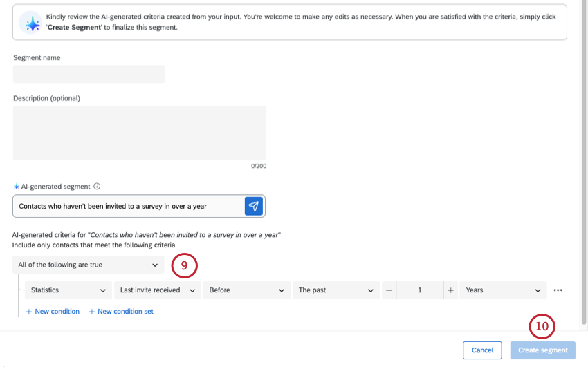The height and width of the screenshot is (369, 588).
Task: Open the Years unit dropdown
Action: [x=503, y=290]
